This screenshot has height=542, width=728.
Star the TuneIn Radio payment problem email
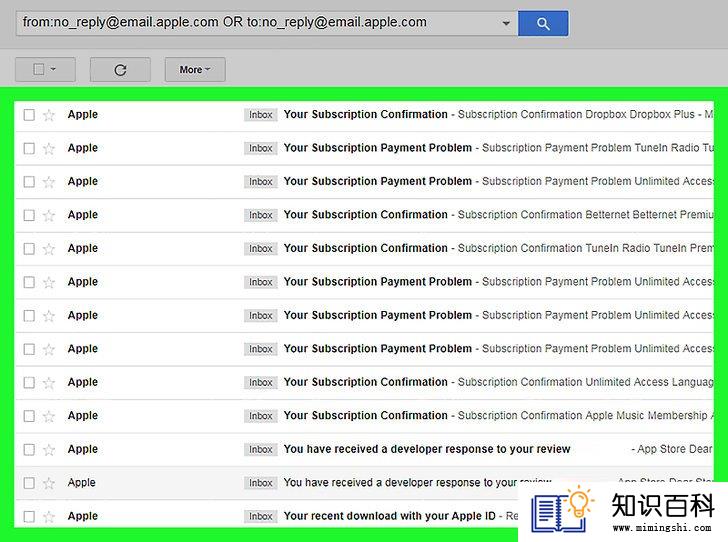49,148
